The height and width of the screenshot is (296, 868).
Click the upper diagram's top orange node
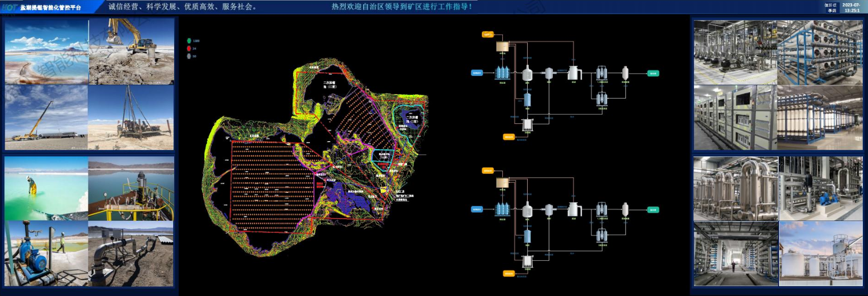(488, 34)
